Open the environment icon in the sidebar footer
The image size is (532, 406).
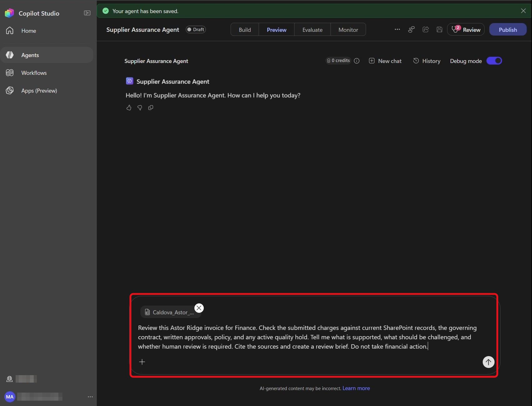point(9,379)
